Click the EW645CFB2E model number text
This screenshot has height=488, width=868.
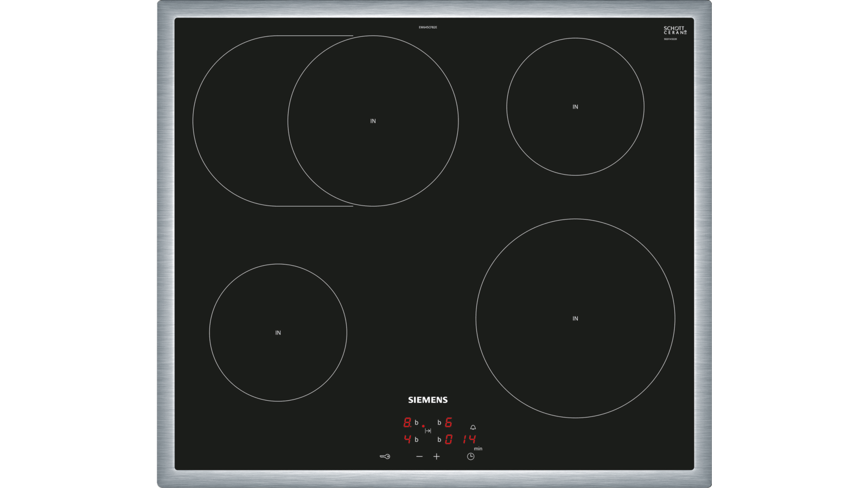427,27
